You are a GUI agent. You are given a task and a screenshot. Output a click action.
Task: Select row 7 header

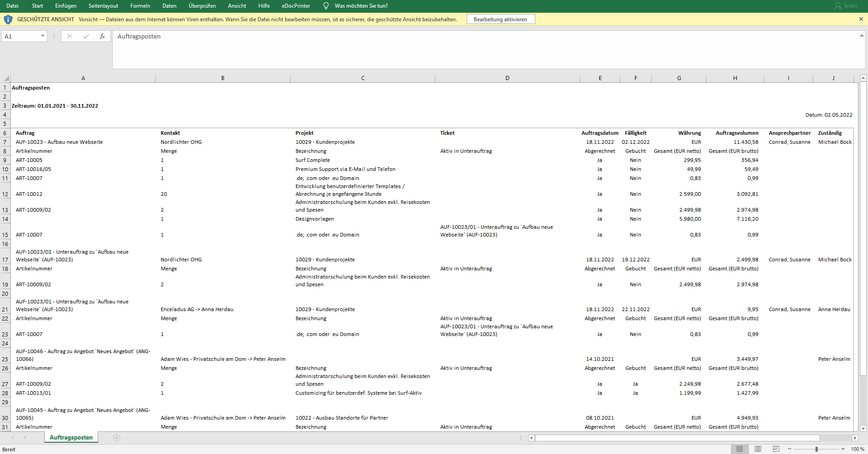pos(5,142)
